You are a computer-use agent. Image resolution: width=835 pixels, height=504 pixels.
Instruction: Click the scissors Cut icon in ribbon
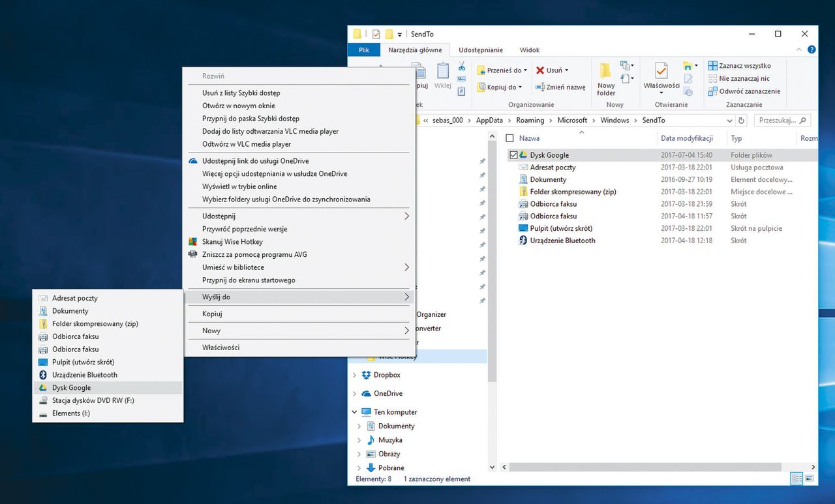tap(461, 67)
